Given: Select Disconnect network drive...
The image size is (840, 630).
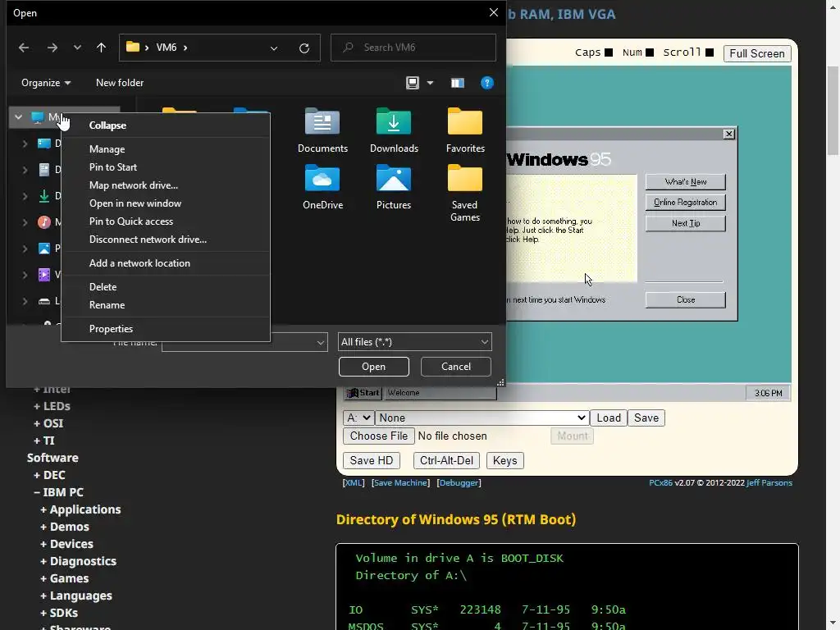Looking at the screenshot, I should pyautogui.click(x=166, y=240).
